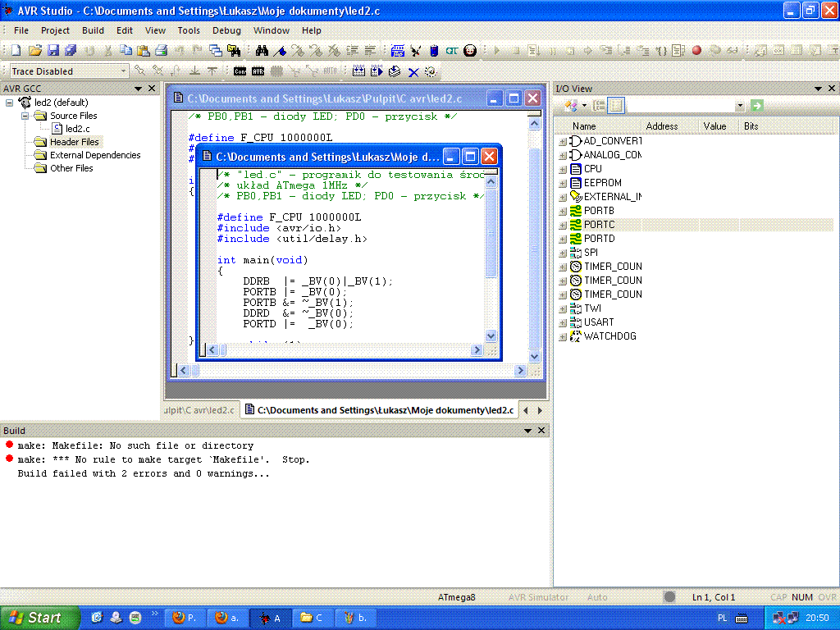Click the New File icon in toolbar
This screenshot has height=630, width=840.
pos(16,51)
